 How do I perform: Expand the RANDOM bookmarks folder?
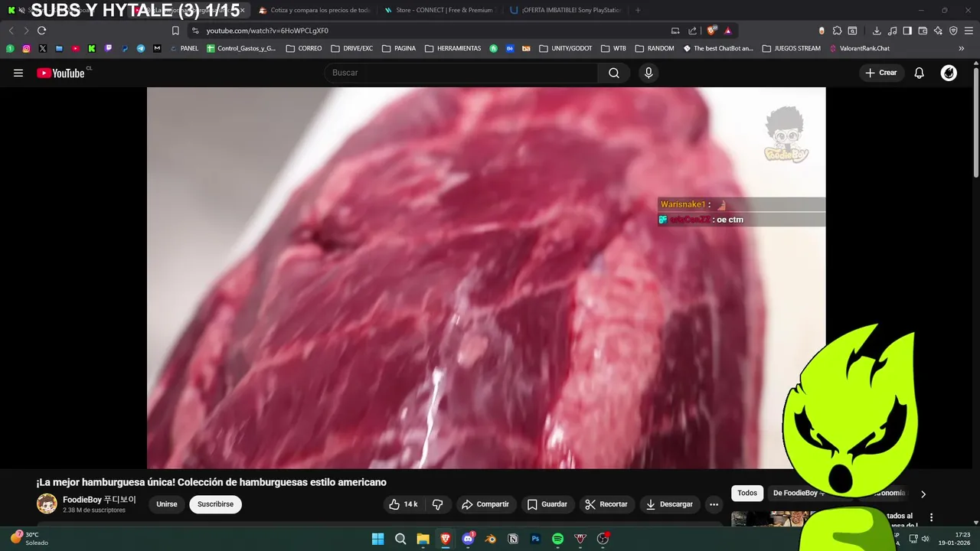point(655,48)
